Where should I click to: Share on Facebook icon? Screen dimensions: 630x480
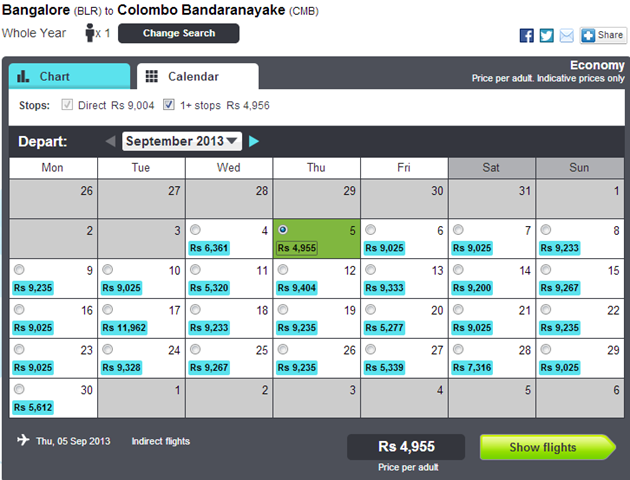[x=527, y=35]
